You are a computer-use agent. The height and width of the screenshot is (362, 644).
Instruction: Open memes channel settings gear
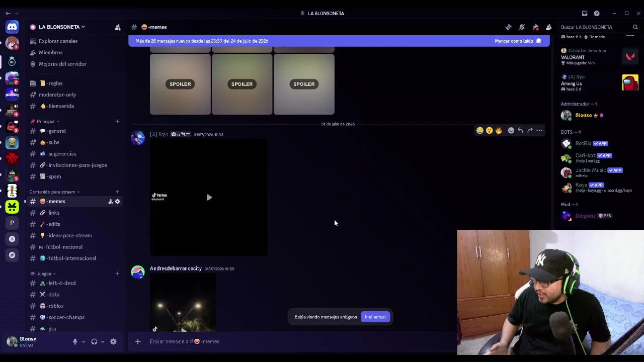(117, 202)
